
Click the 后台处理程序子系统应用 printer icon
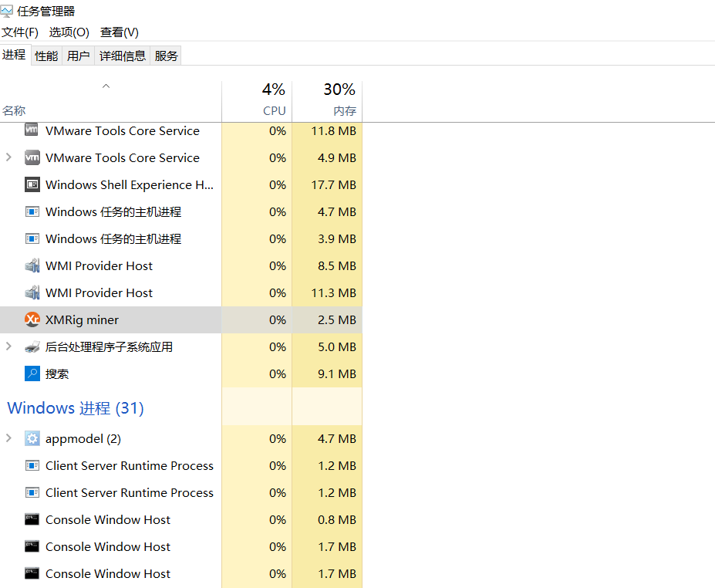point(32,346)
